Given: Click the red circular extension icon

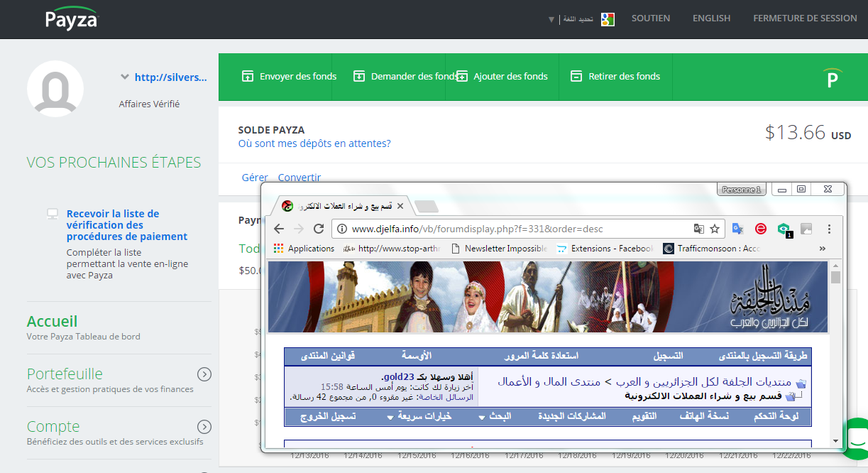Looking at the screenshot, I should pos(761,229).
